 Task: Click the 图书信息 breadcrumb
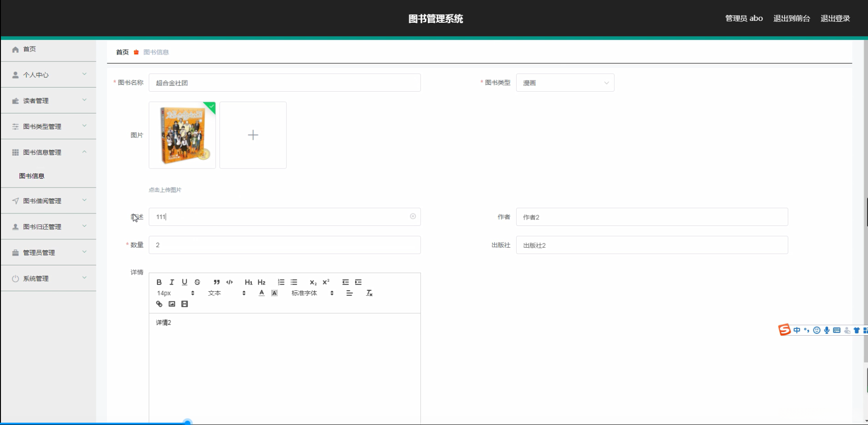[156, 52]
